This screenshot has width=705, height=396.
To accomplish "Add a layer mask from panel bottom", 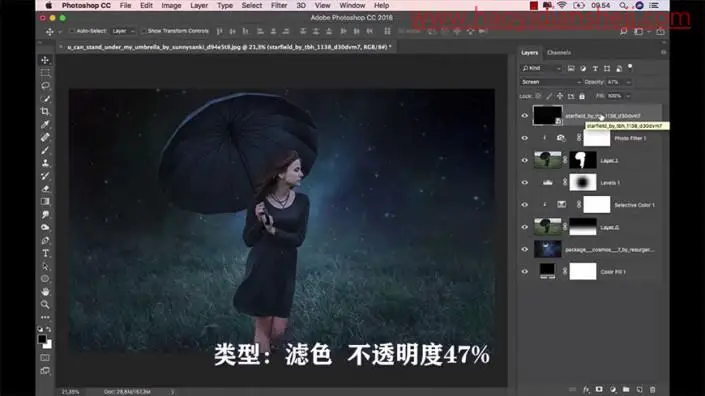I will (x=599, y=389).
